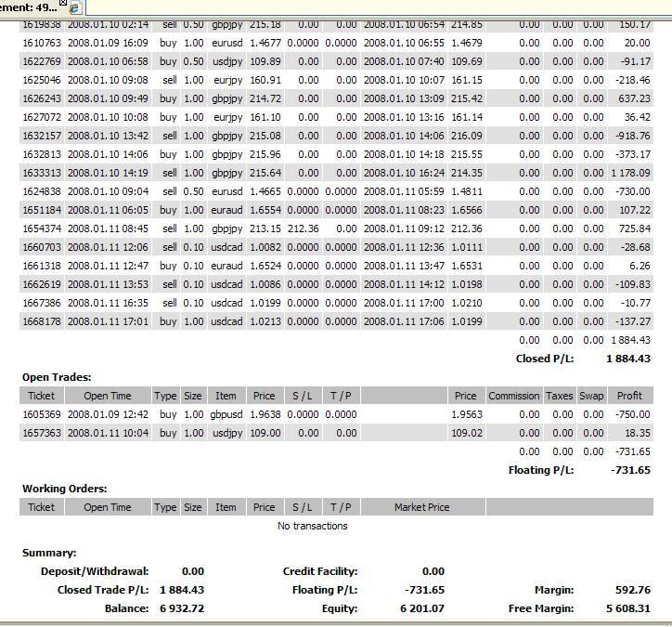The image size is (672, 627).
Task: Close the Statement tab with its X
Action: tap(63, 3)
